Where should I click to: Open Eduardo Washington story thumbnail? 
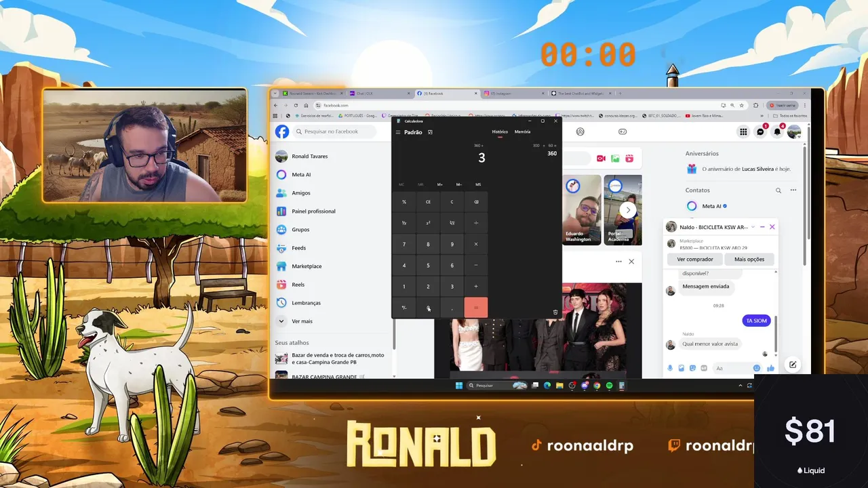[582, 209]
